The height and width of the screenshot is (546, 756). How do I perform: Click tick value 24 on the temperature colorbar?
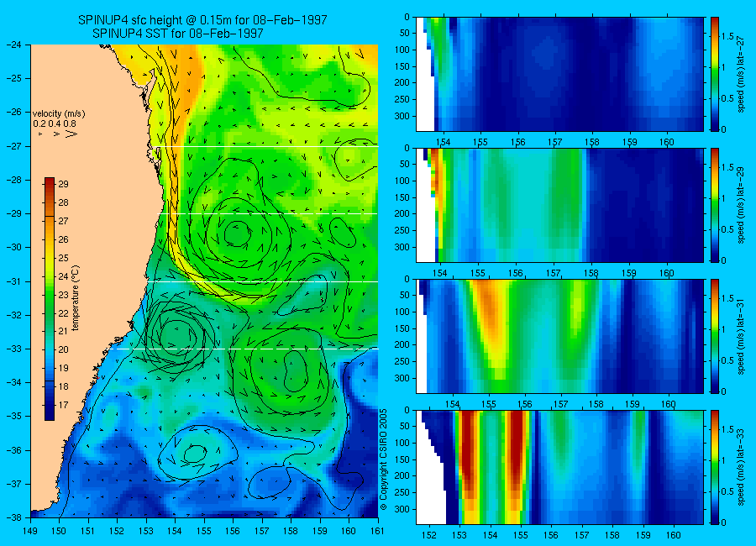63,276
